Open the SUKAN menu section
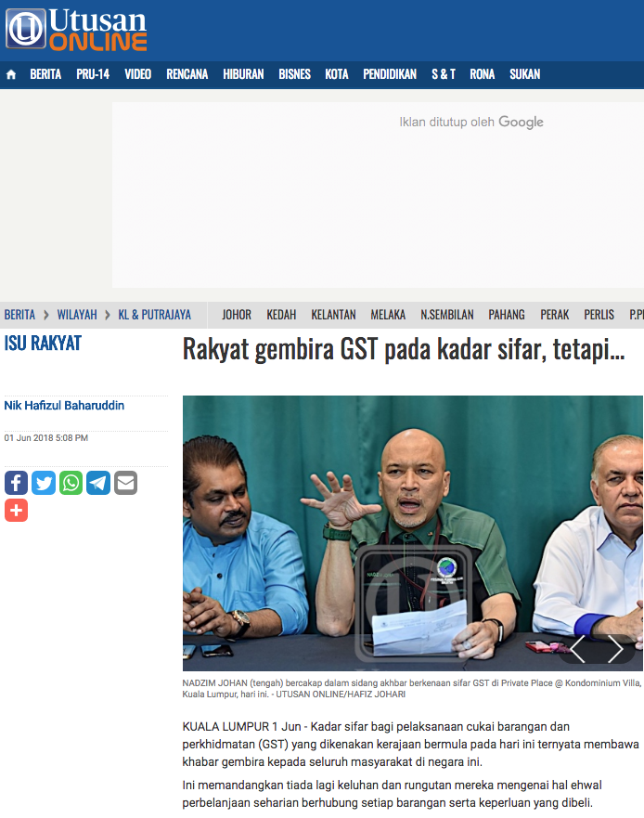 524,74
